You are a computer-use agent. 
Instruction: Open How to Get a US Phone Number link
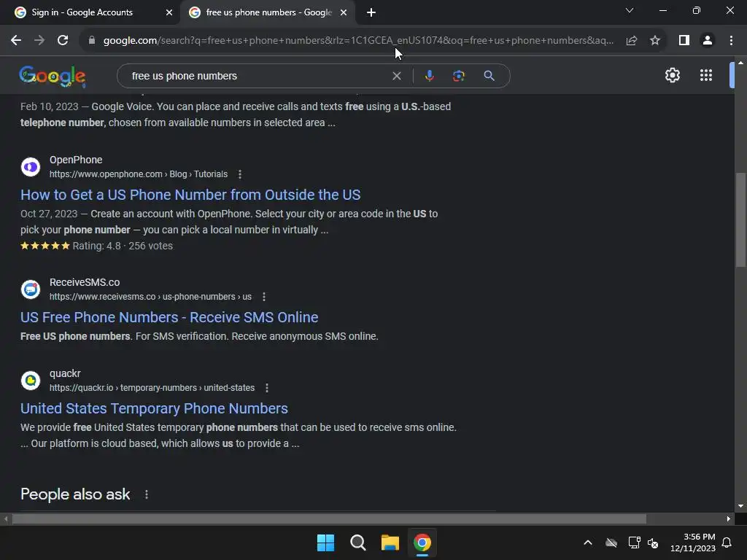pyautogui.click(x=190, y=195)
